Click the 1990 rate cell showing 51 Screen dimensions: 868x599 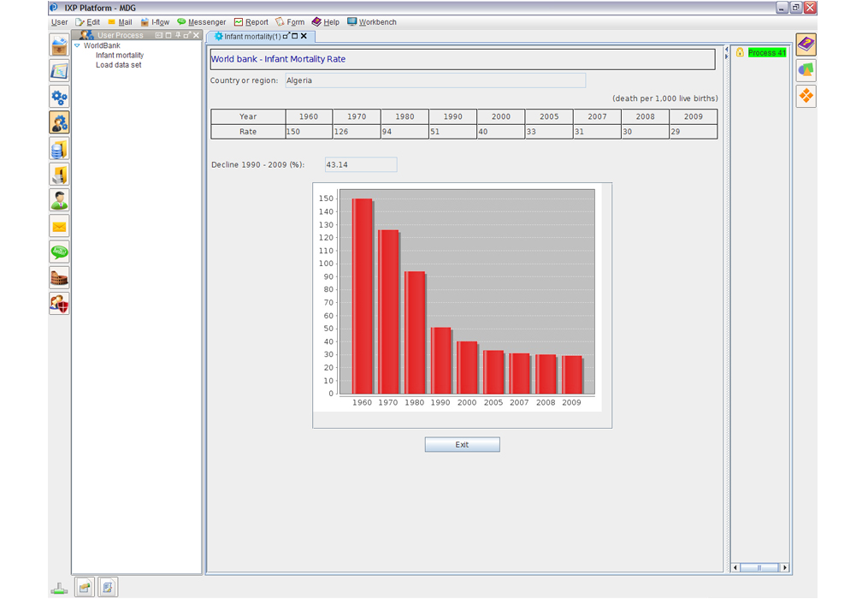(453, 132)
